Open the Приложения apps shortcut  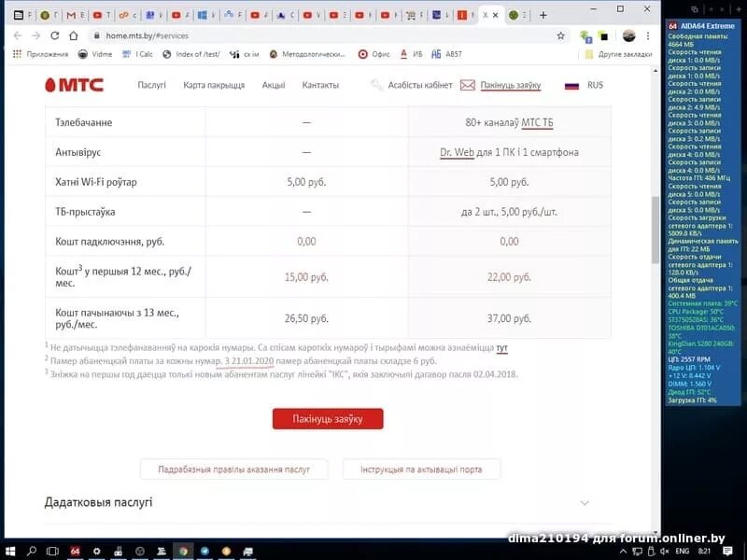tap(40, 54)
